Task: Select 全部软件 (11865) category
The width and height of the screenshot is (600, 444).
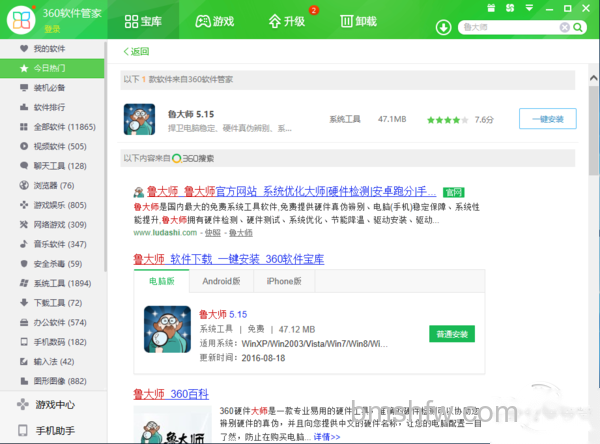Action: click(x=52, y=127)
